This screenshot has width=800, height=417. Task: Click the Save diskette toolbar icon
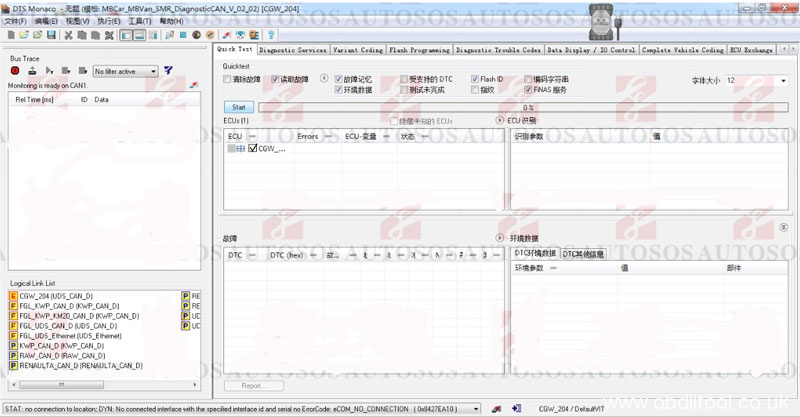tap(51, 35)
